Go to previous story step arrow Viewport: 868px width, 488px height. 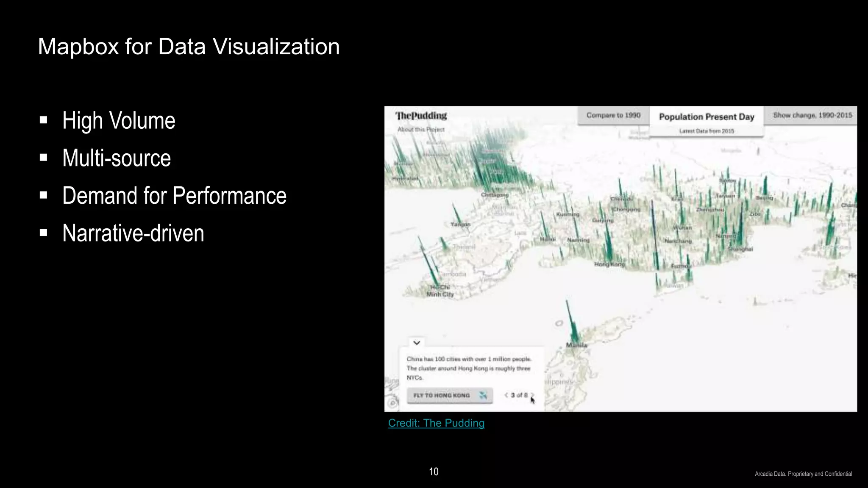[x=506, y=395]
